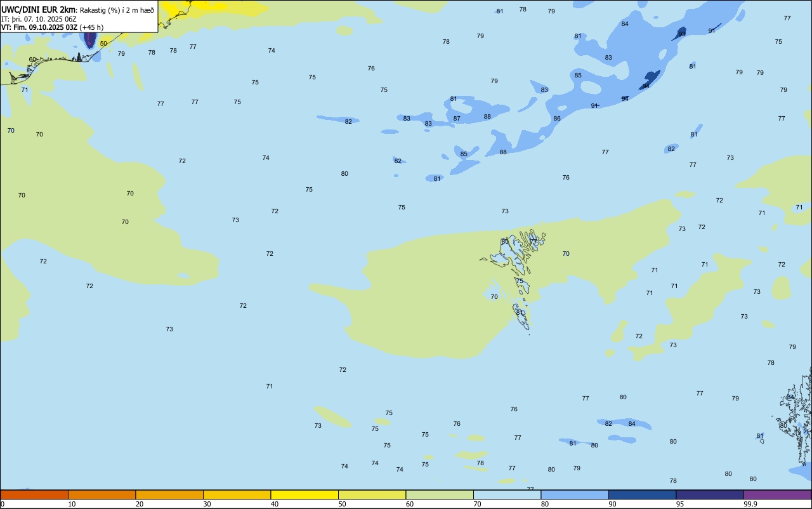Click the '40' legend scale label
Screen dimensions: 812x509
click(275, 504)
